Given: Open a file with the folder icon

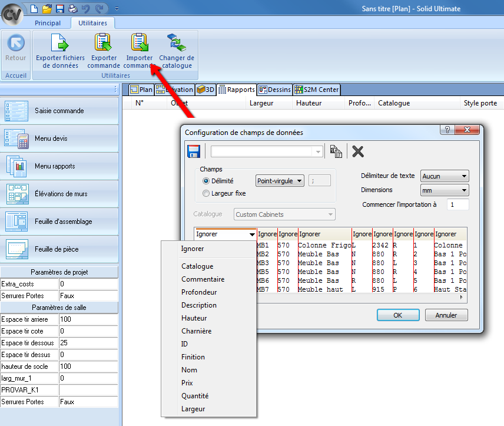Looking at the screenshot, I should tap(47, 9).
